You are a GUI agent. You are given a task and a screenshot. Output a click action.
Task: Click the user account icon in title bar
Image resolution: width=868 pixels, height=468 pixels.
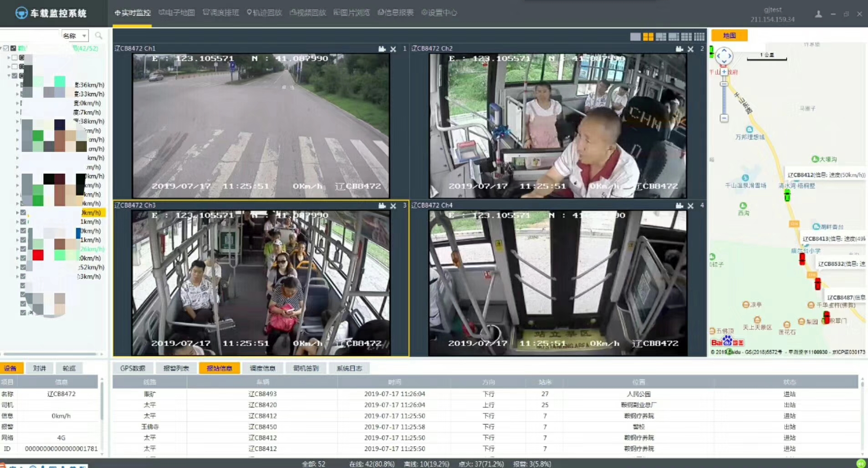(x=818, y=14)
